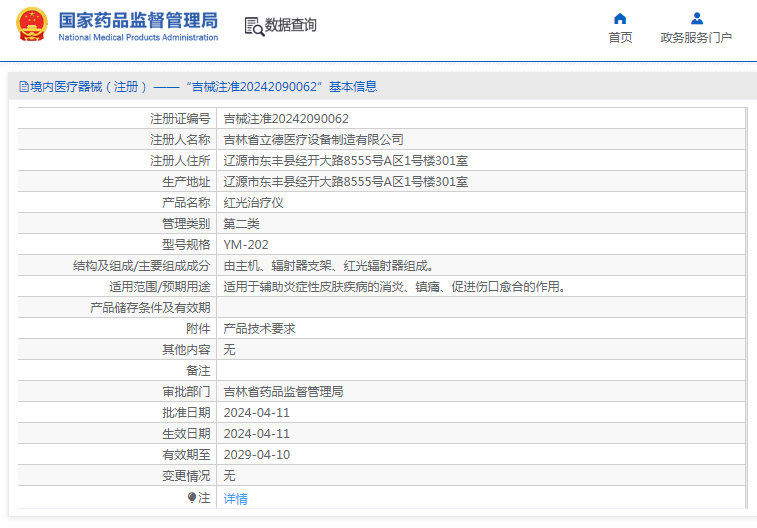Click the 变更情况 value 无
The width and height of the screenshot is (757, 528).
(x=229, y=476)
